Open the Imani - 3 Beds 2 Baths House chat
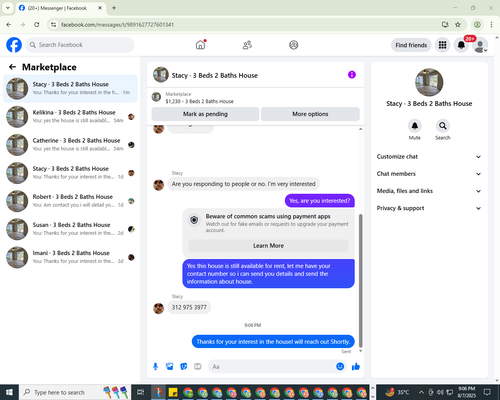Viewport: 500px width, 400px height. tap(70, 257)
